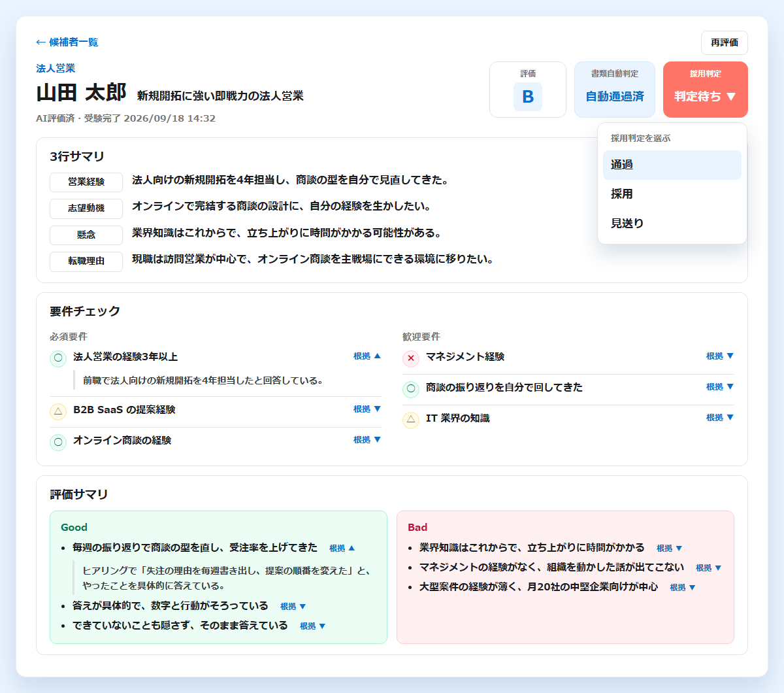The height and width of the screenshot is (693, 784).
Task: Expand 根拠 for IT 業界の知識
Action: click(720, 418)
